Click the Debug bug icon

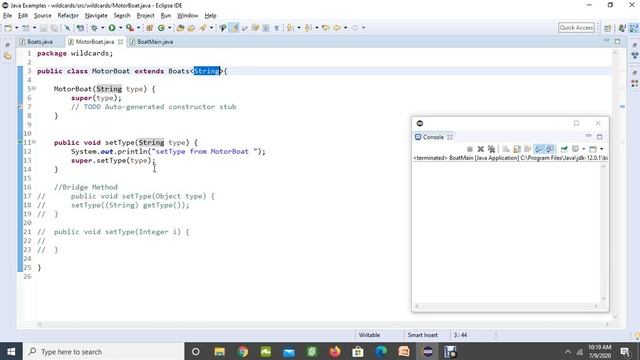point(94,28)
